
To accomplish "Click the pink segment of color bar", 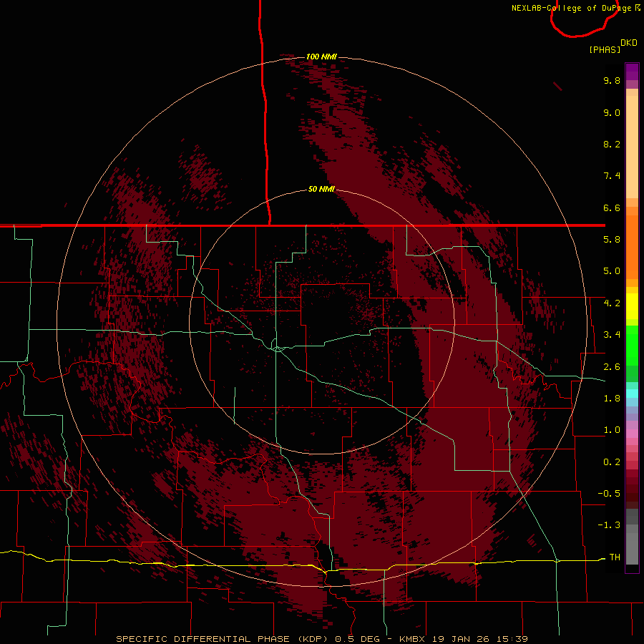I will tap(632, 434).
